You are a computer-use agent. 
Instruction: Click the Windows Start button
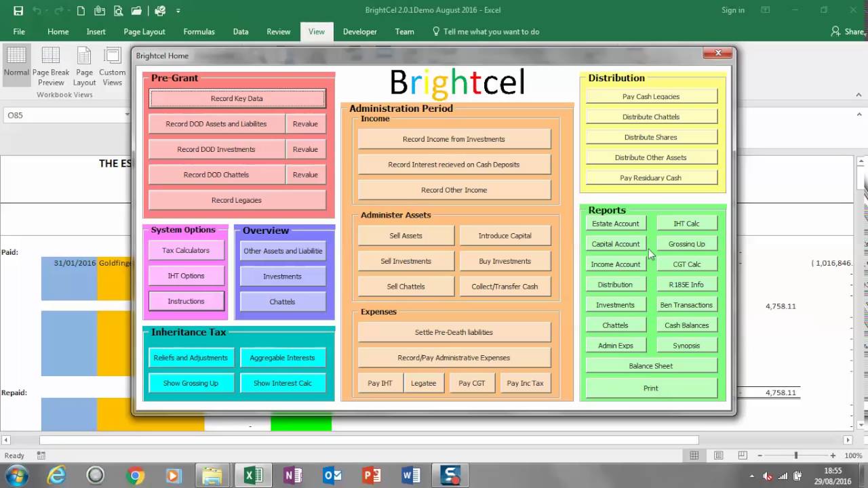(16, 476)
